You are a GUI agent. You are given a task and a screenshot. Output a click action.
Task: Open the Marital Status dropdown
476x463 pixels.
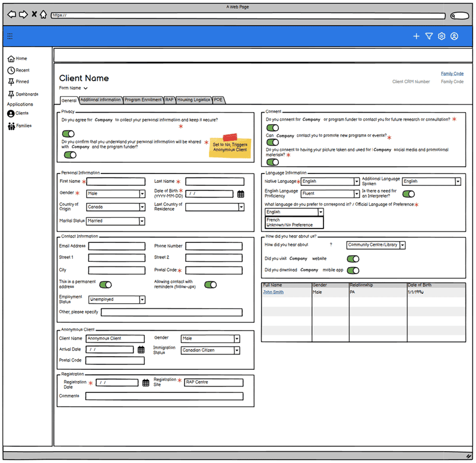point(142,221)
